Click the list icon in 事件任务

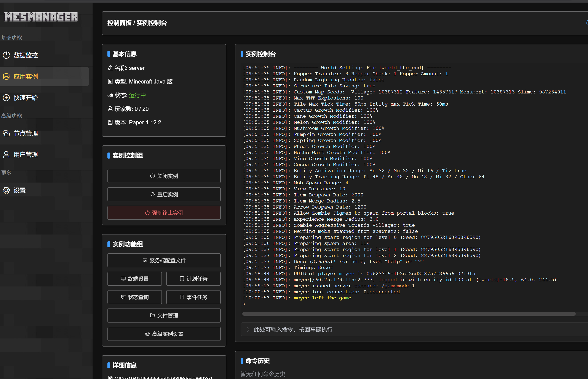(182, 297)
